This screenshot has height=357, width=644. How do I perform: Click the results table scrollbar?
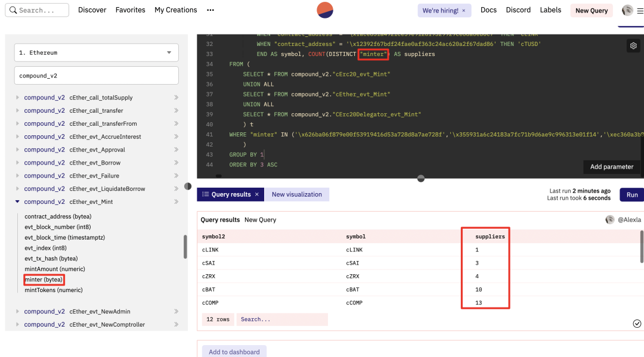[x=642, y=247]
